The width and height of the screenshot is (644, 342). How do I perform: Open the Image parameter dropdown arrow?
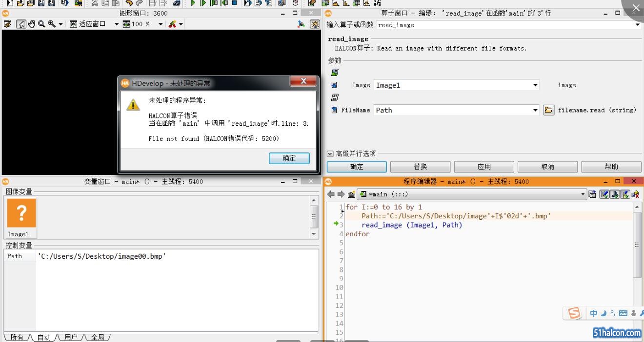pyautogui.click(x=535, y=85)
